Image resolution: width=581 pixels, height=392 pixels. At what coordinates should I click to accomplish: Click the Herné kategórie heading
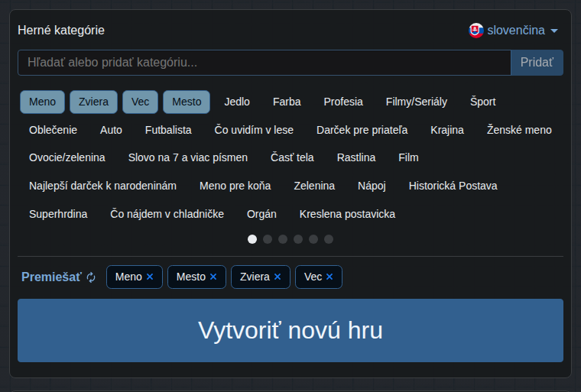pyautogui.click(x=61, y=31)
